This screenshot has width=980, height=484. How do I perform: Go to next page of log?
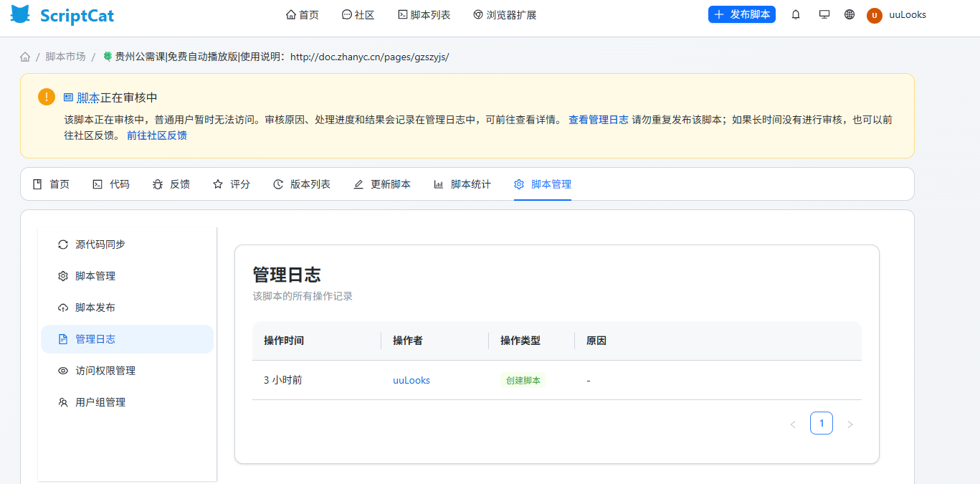850,424
